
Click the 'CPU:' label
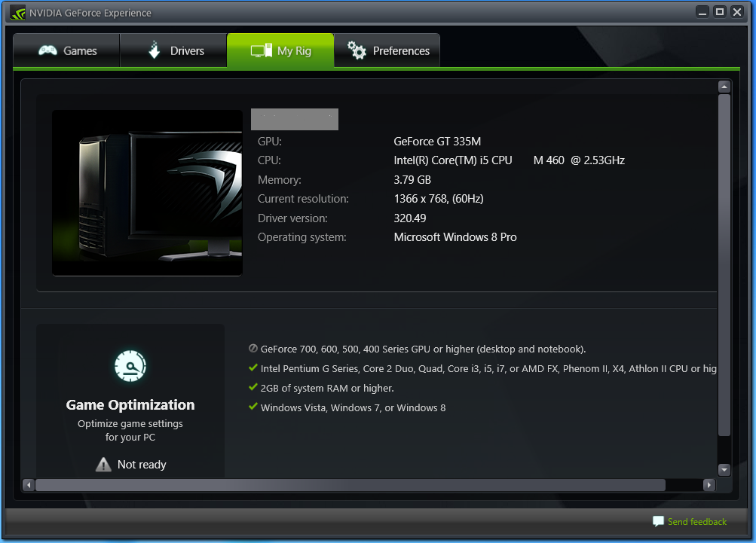pos(270,160)
